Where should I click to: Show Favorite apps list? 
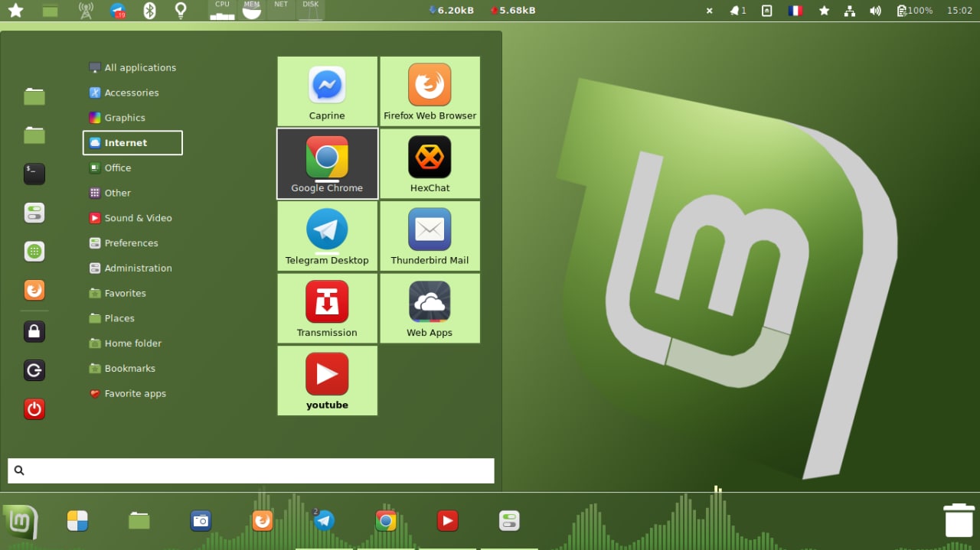(x=132, y=394)
